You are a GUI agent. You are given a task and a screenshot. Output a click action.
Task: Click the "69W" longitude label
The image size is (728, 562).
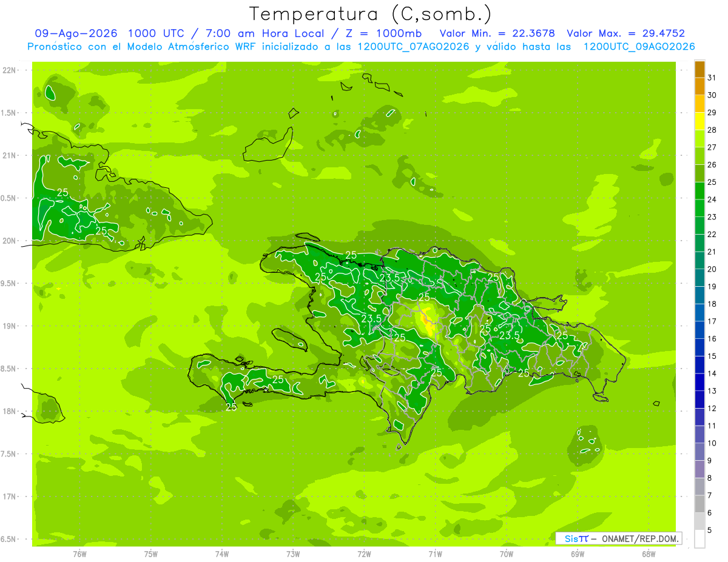[578, 554]
